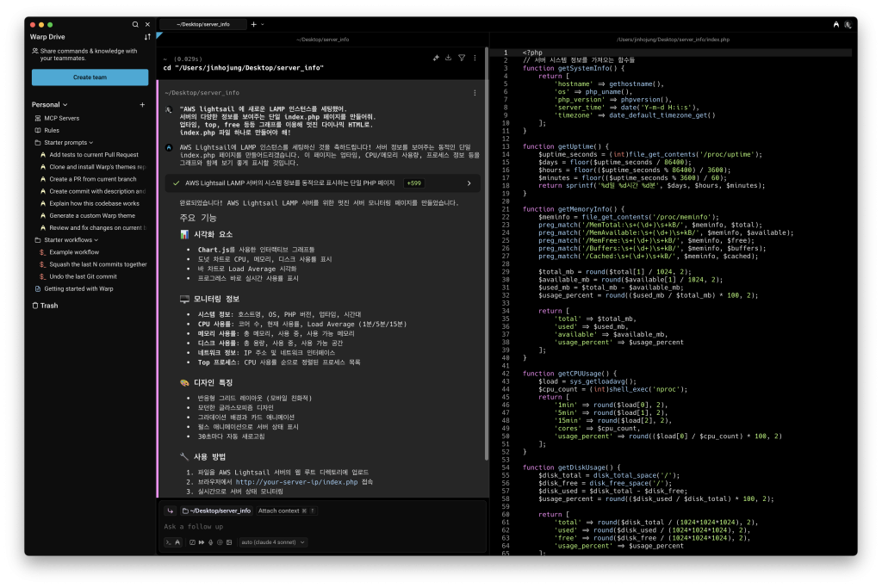This screenshot has height=588, width=882.
Task: Open Rules in Warp Drive
Action: click(x=52, y=130)
